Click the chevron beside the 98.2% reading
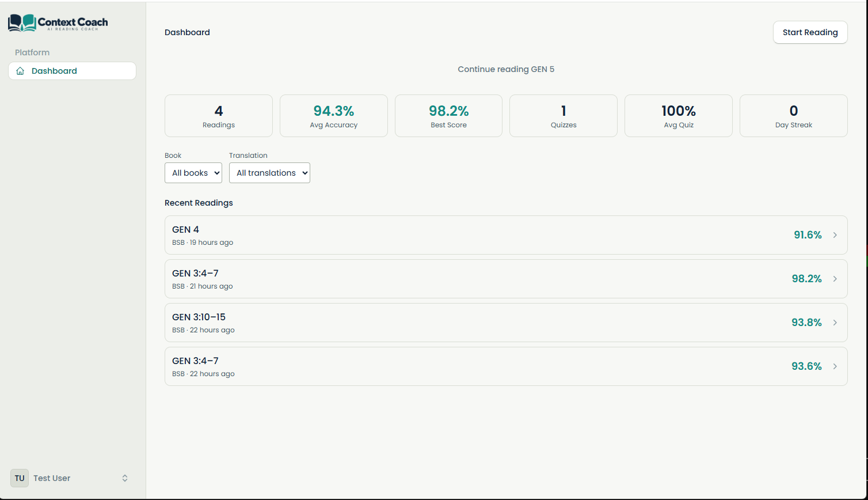This screenshot has height=500, width=868. pos(835,279)
